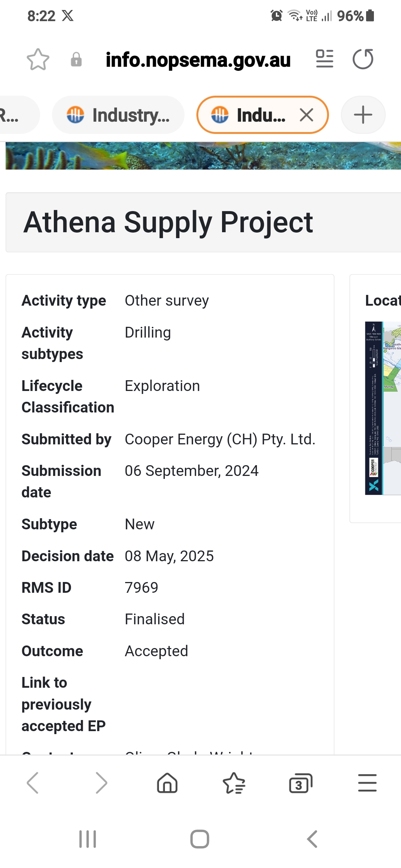The height and width of the screenshot is (868, 401).
Task: Open reader mode icon in address bar
Action: coord(325,59)
